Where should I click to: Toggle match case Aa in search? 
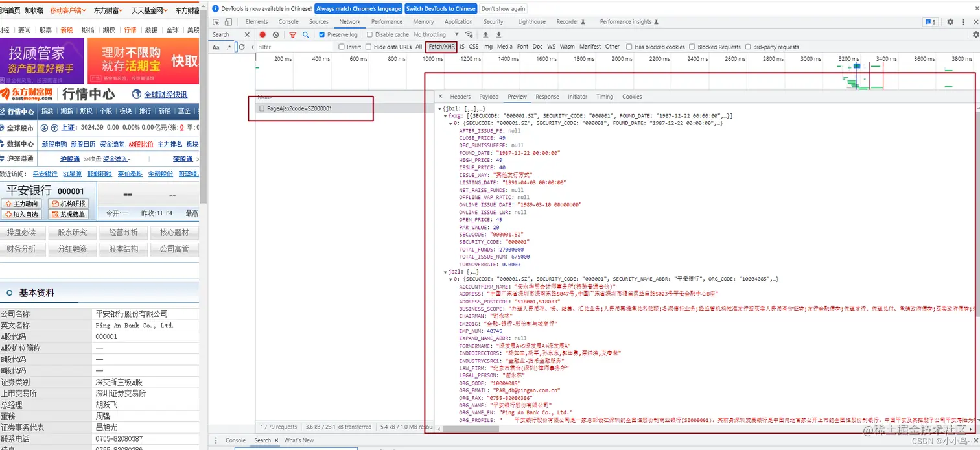tap(216, 47)
